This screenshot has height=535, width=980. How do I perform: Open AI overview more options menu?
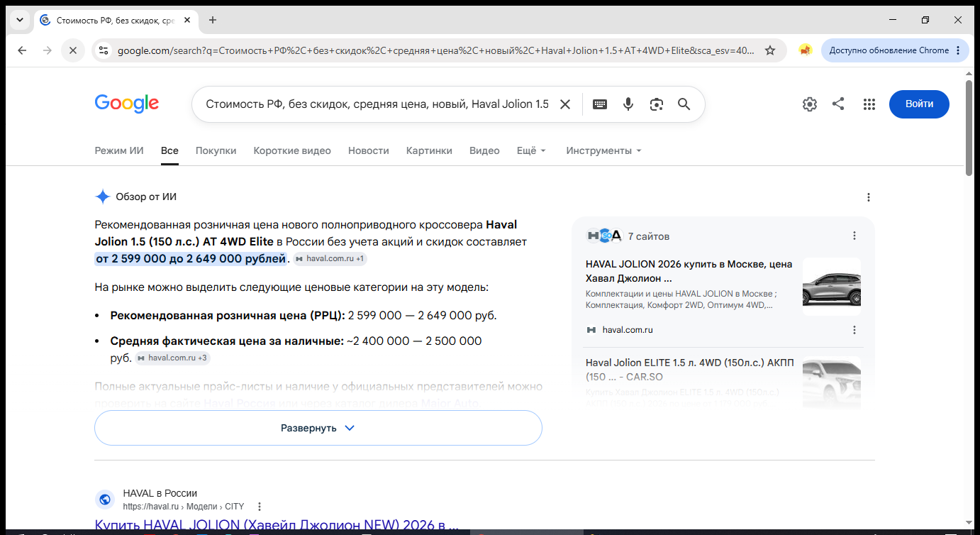click(869, 197)
